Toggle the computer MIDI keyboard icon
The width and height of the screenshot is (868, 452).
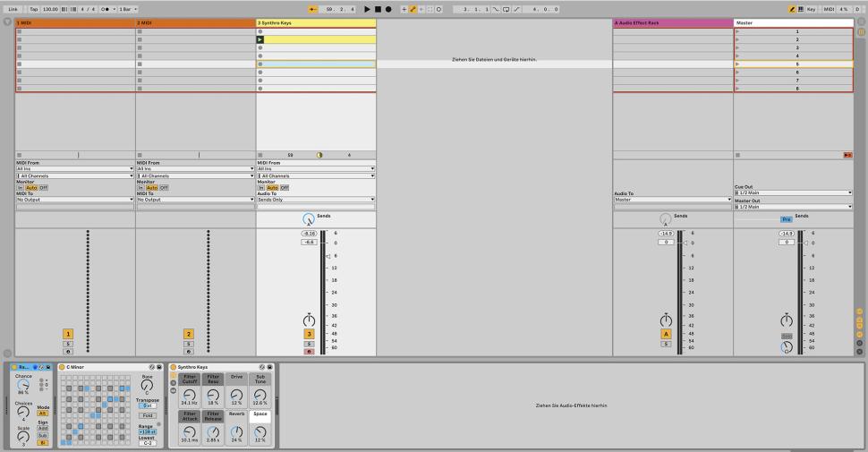click(801, 10)
